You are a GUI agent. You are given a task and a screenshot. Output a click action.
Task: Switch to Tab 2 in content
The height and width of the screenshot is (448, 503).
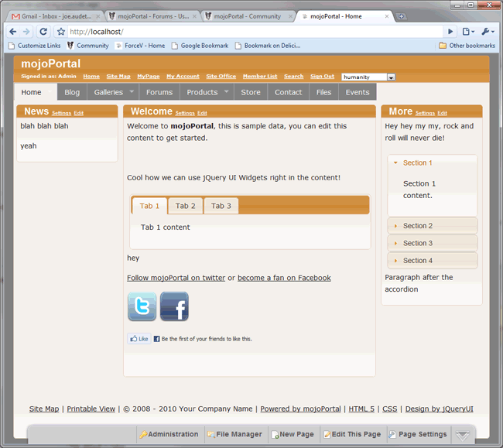186,206
